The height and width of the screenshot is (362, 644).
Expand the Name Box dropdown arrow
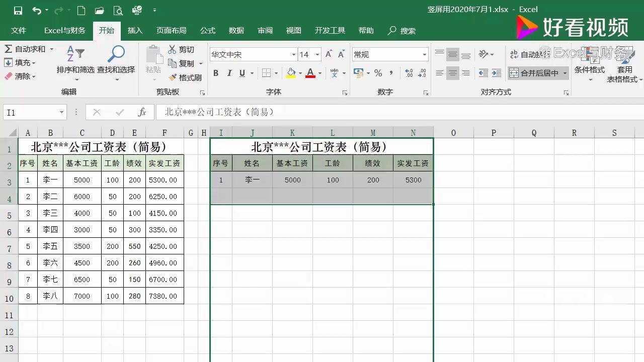[61, 112]
